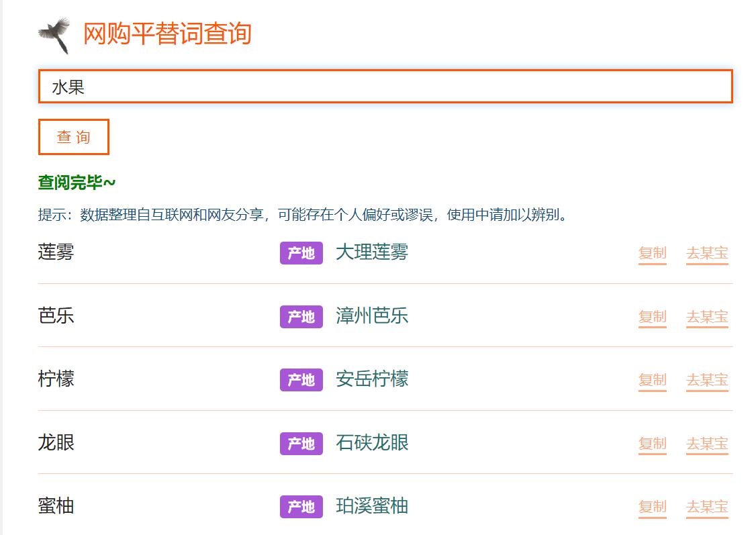Focus the search box containing 水果
Screen dimensions: 756x535
pos(385,87)
